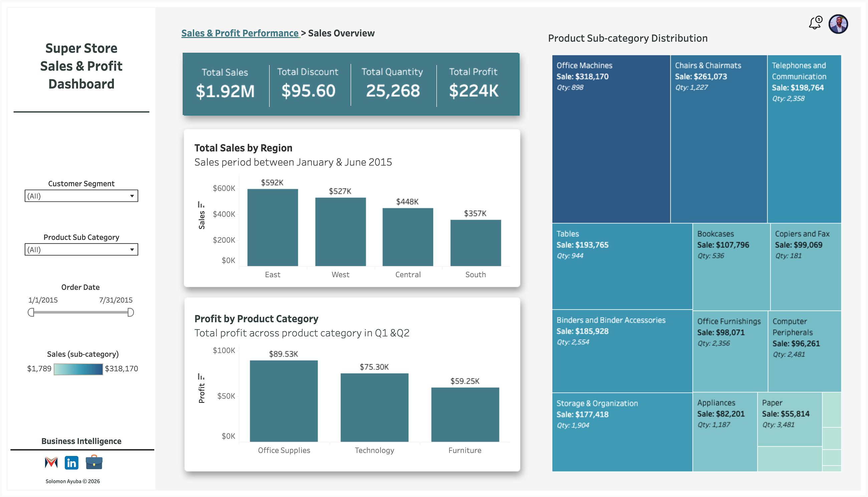Image resolution: width=868 pixels, height=497 pixels.
Task: Click the Total Profit $224K value
Action: (x=474, y=91)
